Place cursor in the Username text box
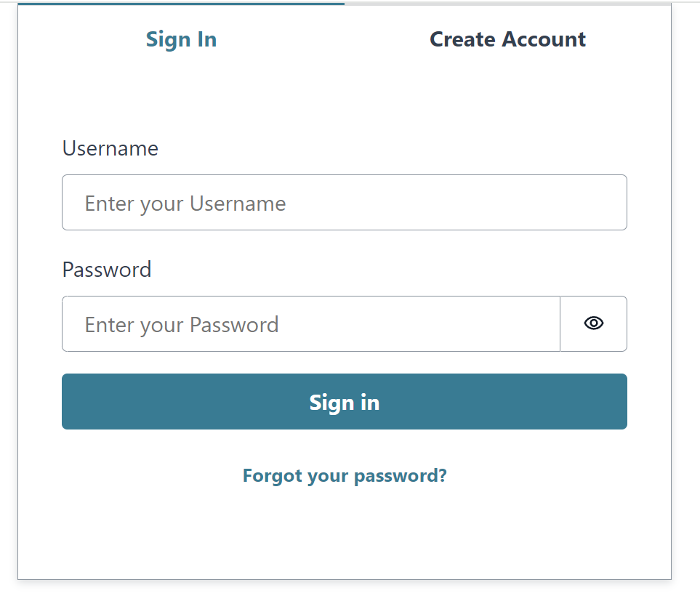This screenshot has height=609, width=700. pyautogui.click(x=344, y=203)
